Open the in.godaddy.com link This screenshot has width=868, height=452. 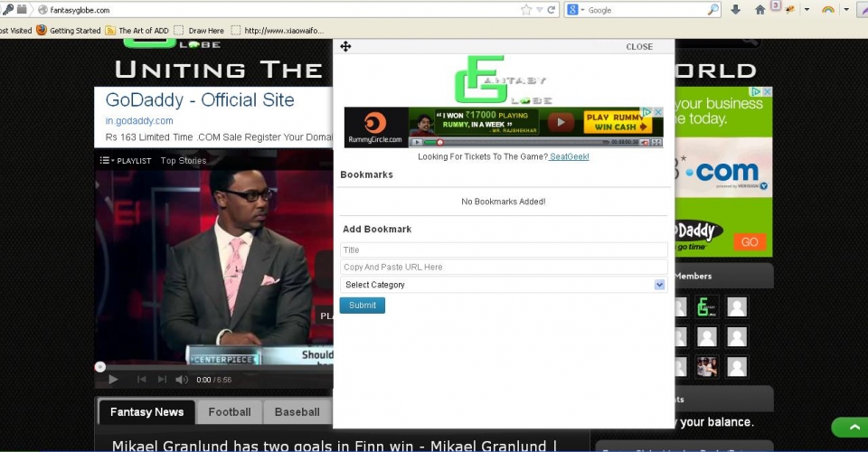(139, 120)
